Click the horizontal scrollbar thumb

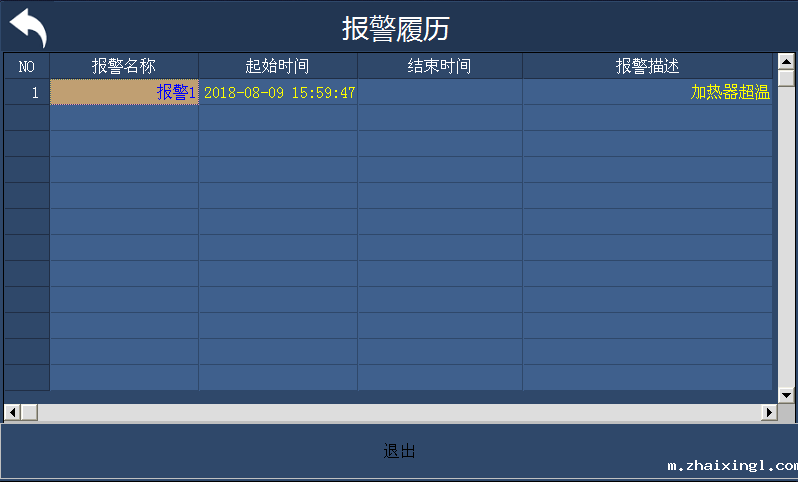(28, 412)
